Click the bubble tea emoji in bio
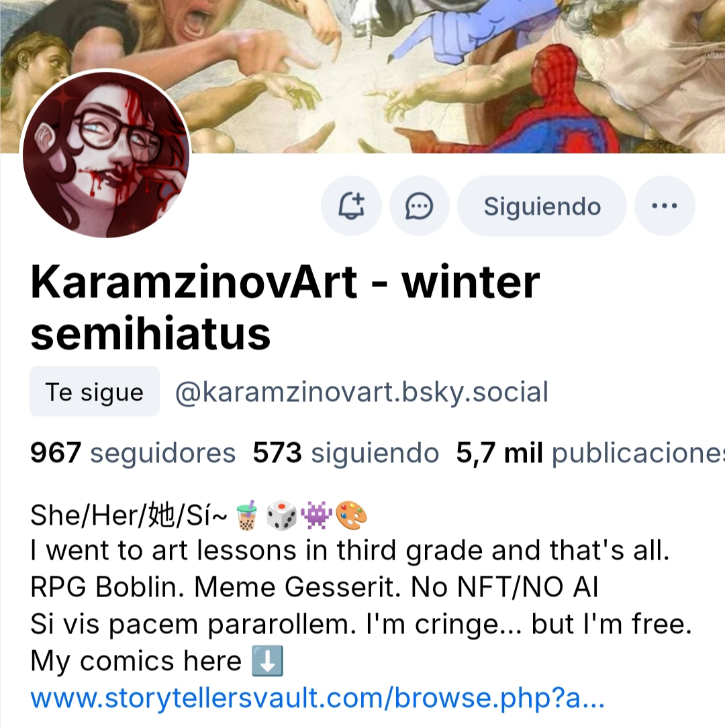This screenshot has height=728, width=725. [x=246, y=515]
